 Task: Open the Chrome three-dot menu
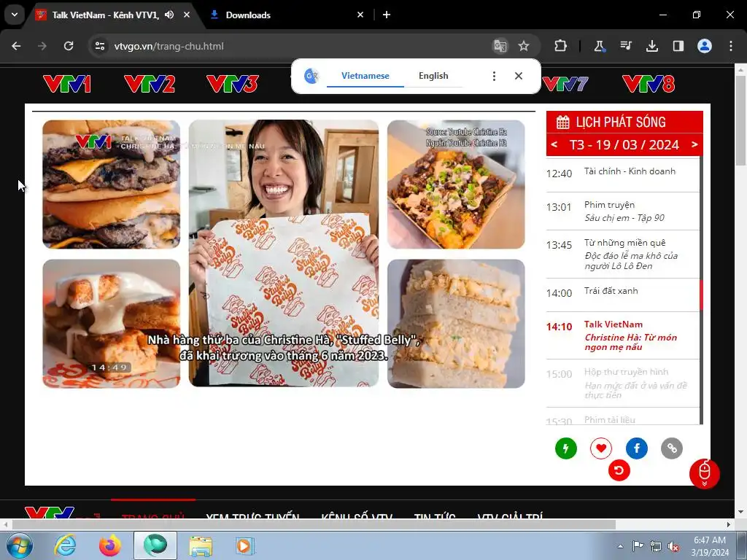(731, 46)
